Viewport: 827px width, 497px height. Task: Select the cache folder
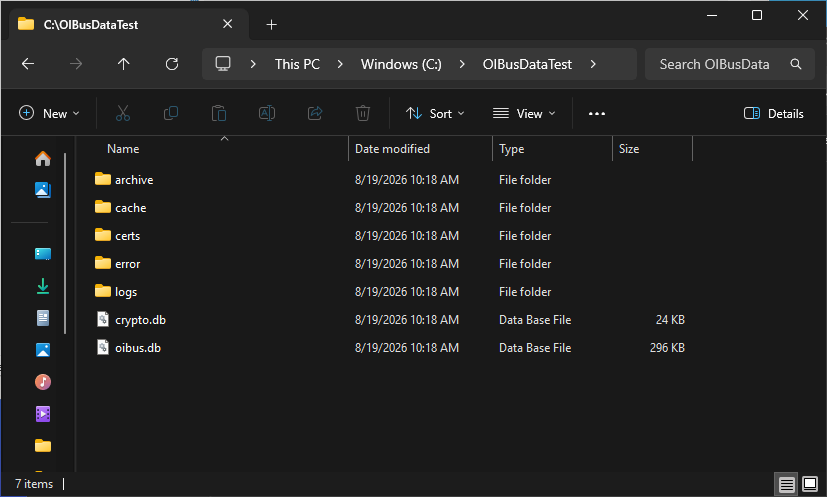click(x=130, y=208)
